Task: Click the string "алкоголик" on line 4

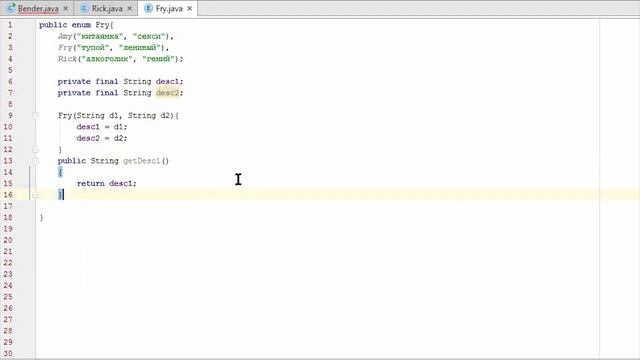Action: [x=107, y=59]
